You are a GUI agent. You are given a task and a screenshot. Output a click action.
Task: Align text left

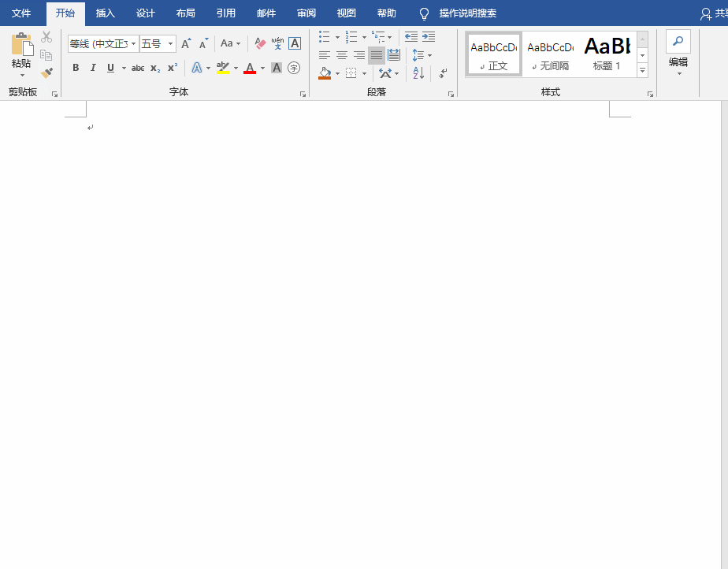(325, 55)
